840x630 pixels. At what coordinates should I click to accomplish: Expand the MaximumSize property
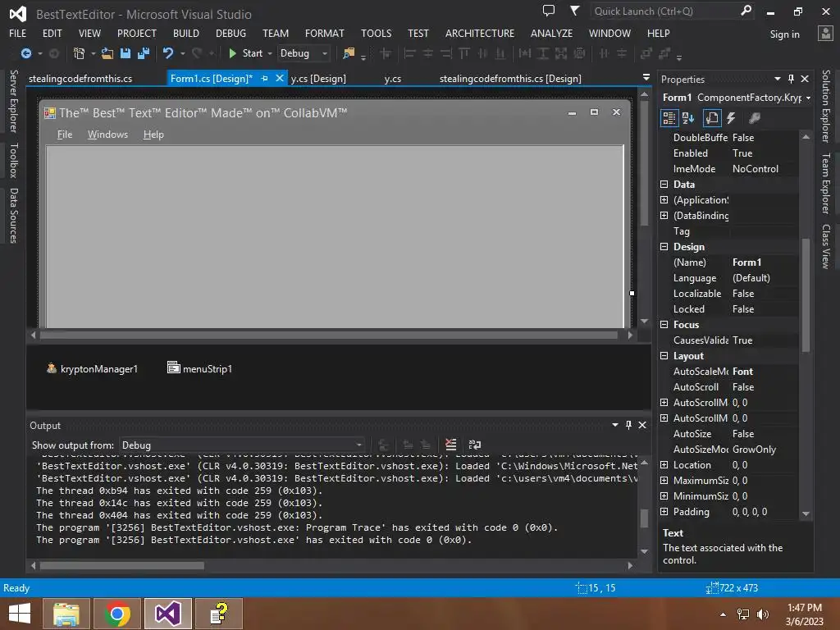point(664,481)
